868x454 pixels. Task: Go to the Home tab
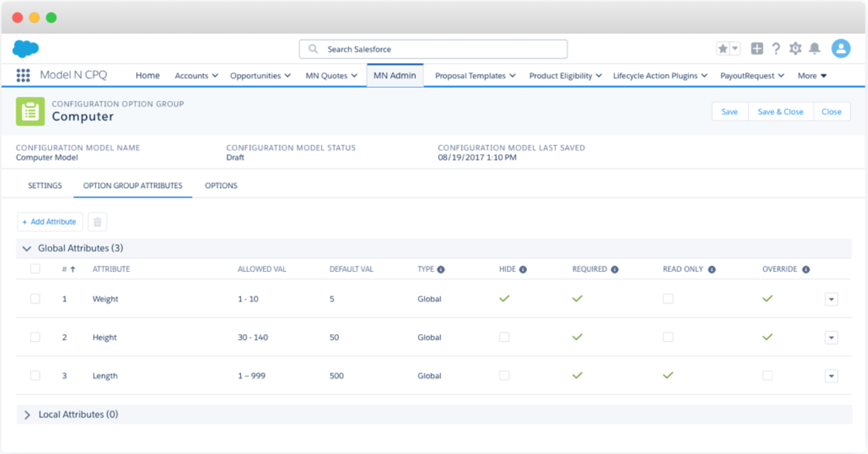click(148, 75)
